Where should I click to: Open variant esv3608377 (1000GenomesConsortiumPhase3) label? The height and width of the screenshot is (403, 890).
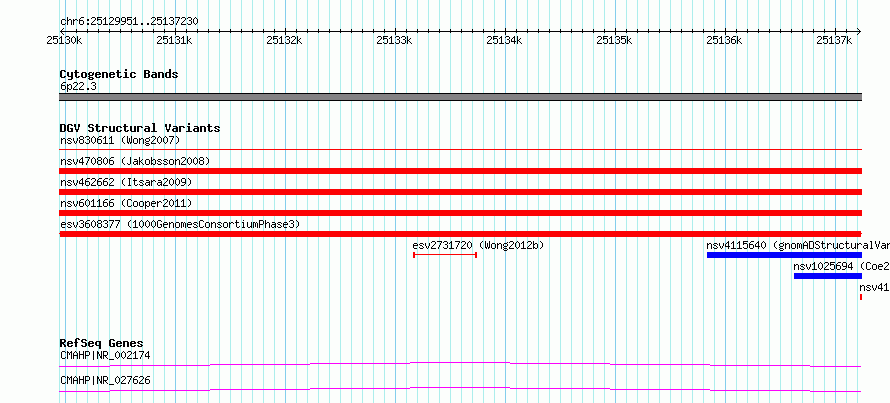click(x=180, y=224)
